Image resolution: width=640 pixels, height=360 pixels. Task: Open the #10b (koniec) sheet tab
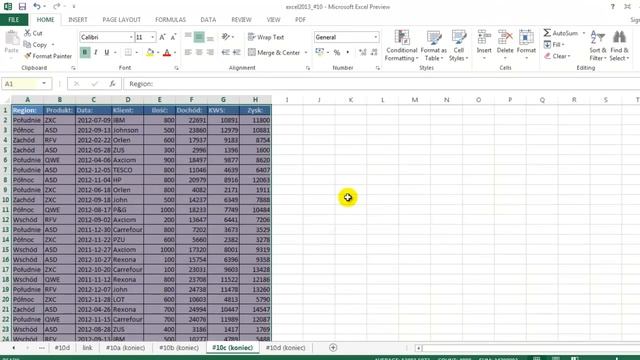pos(179,348)
